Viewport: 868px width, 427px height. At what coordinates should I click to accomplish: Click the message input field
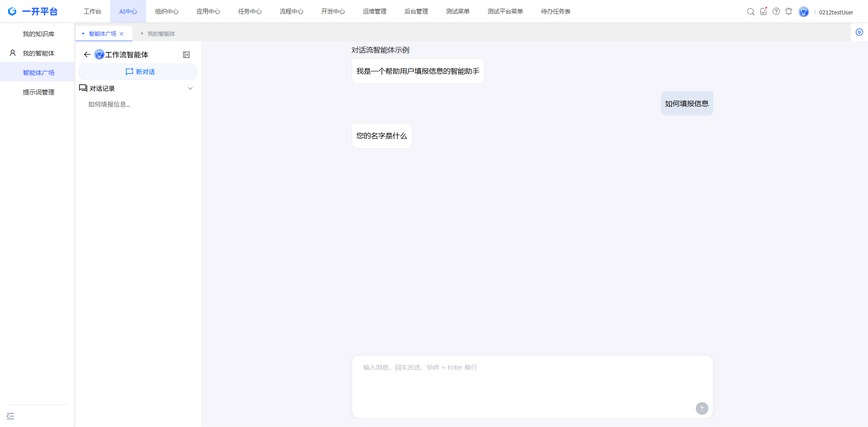[524, 384]
